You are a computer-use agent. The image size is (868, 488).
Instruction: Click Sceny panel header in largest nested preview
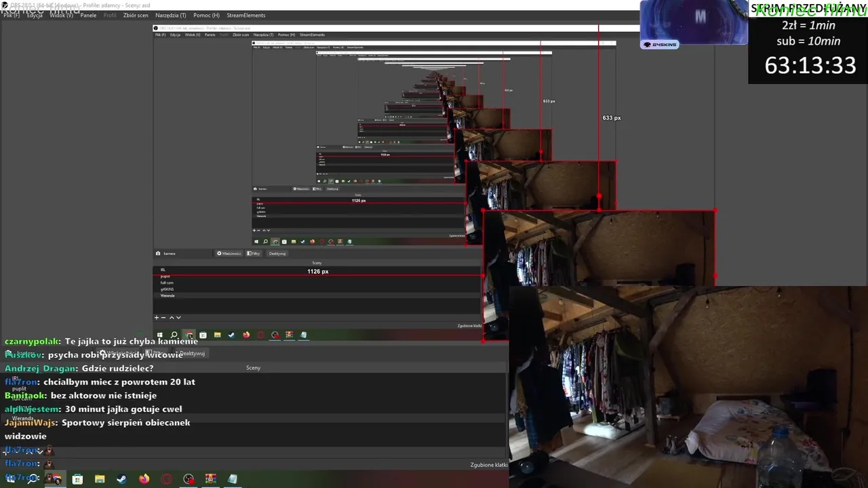(317, 263)
